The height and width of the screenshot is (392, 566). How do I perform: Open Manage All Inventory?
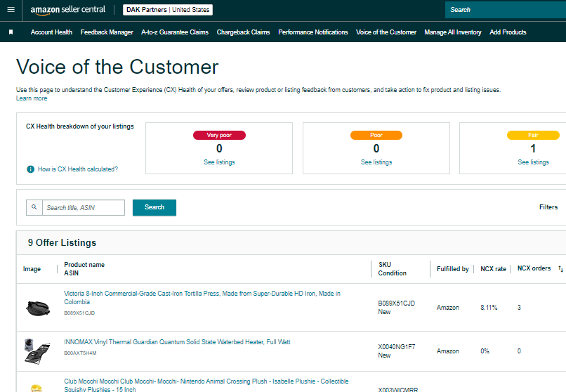453,32
